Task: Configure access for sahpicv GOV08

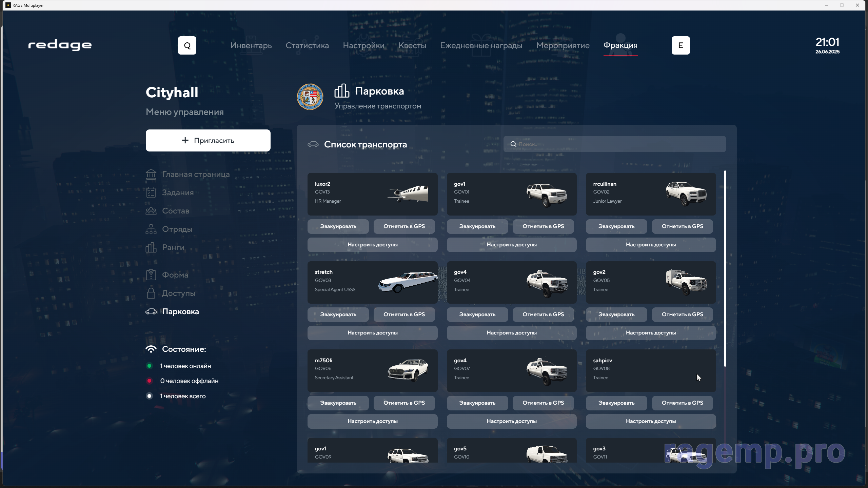Action: point(651,421)
